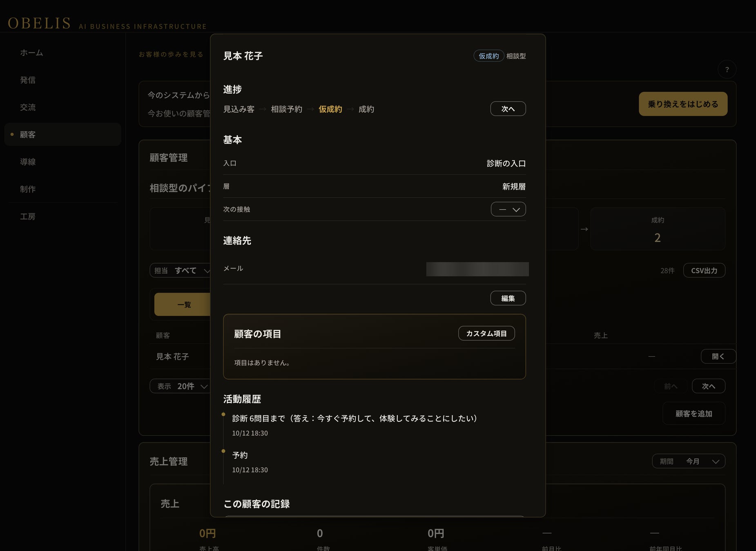
Task: Click the 仮成約 status badge
Action: pos(488,56)
